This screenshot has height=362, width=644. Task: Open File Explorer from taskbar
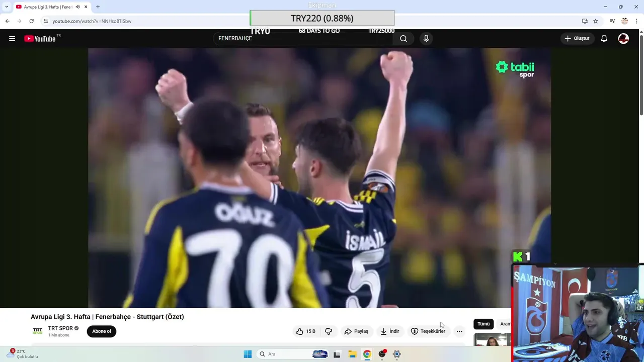coord(352,354)
